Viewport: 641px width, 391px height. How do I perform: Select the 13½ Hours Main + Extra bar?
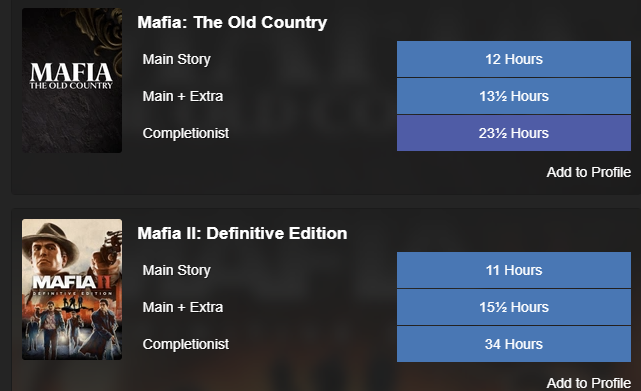514,96
